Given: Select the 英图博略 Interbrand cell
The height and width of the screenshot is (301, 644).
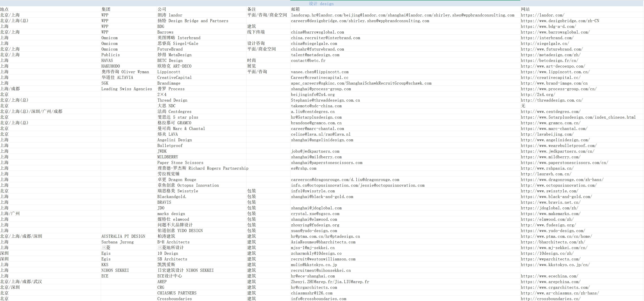Looking at the screenshot, I should tap(179, 38).
